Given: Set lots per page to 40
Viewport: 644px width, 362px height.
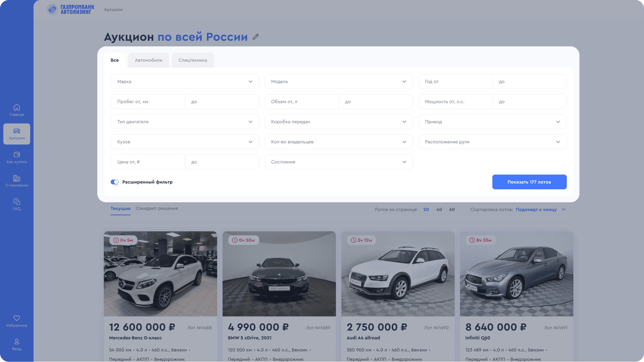Looking at the screenshot, I should point(439,209).
